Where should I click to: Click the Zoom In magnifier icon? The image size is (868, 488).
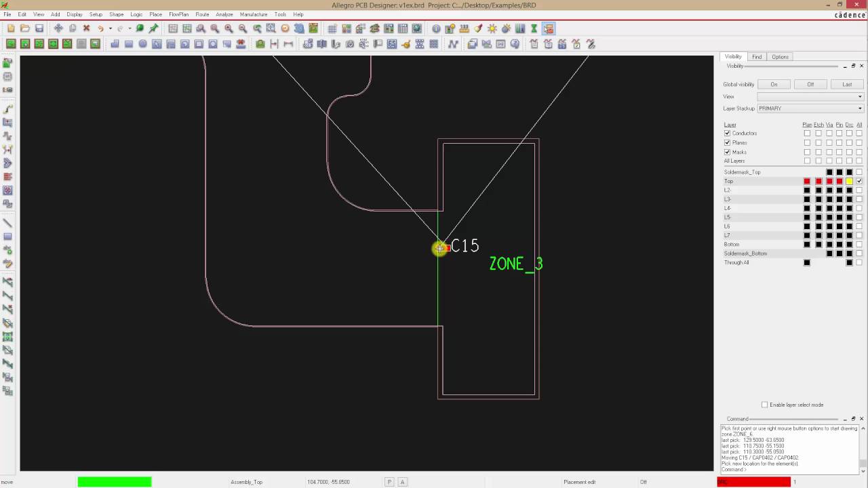229,28
